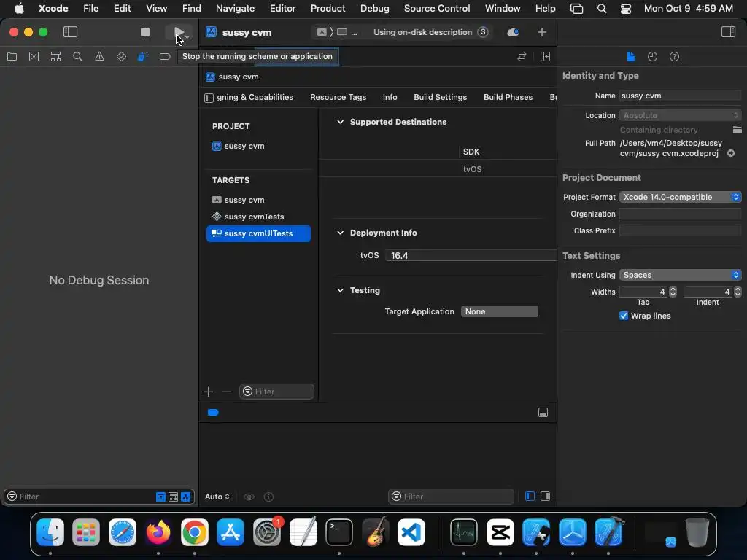Open the Issue navigator warning icon
Viewport: 747px width, 560px height.
click(99, 57)
